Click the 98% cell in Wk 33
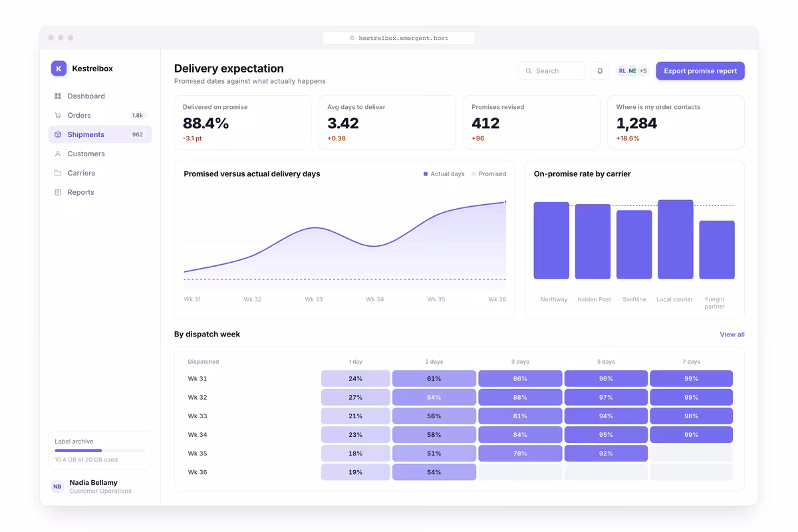This screenshot has height=532, width=798. (x=692, y=416)
